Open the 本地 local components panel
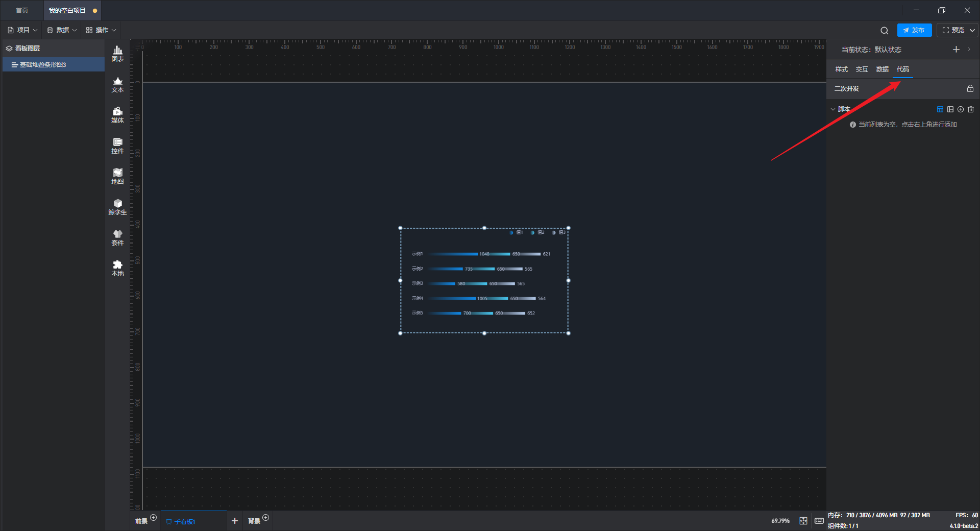This screenshot has height=531, width=980. [x=117, y=268]
